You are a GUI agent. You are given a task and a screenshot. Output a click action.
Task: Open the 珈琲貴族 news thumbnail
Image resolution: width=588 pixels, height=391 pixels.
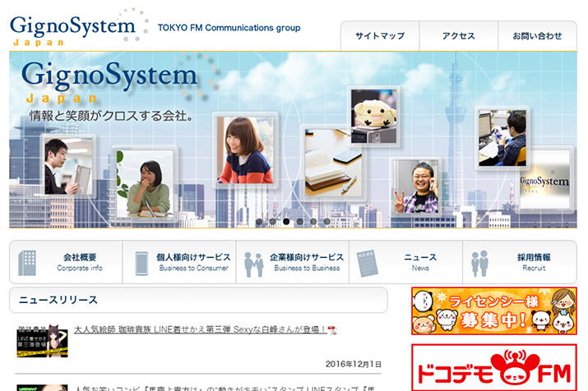(43, 341)
